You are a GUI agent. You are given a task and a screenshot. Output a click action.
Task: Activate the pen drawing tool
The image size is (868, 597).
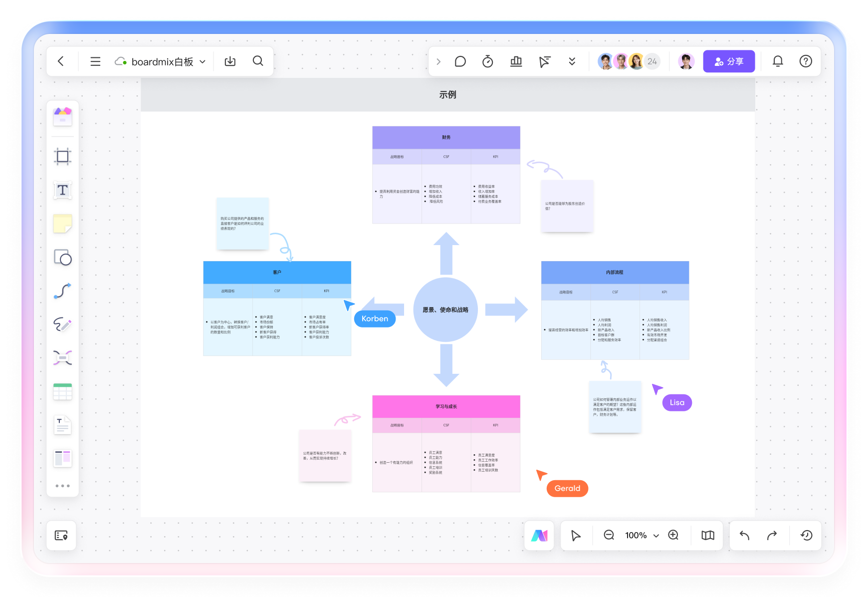click(62, 324)
